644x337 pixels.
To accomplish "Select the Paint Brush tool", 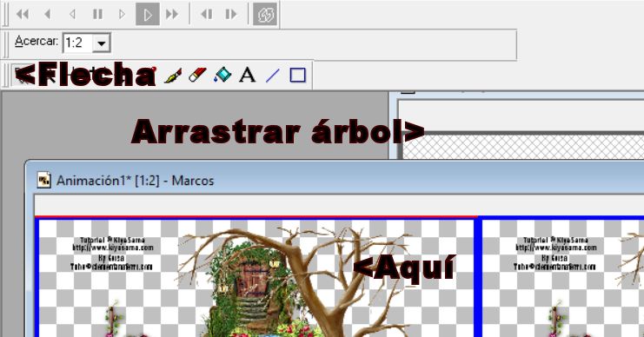I will (x=173, y=76).
